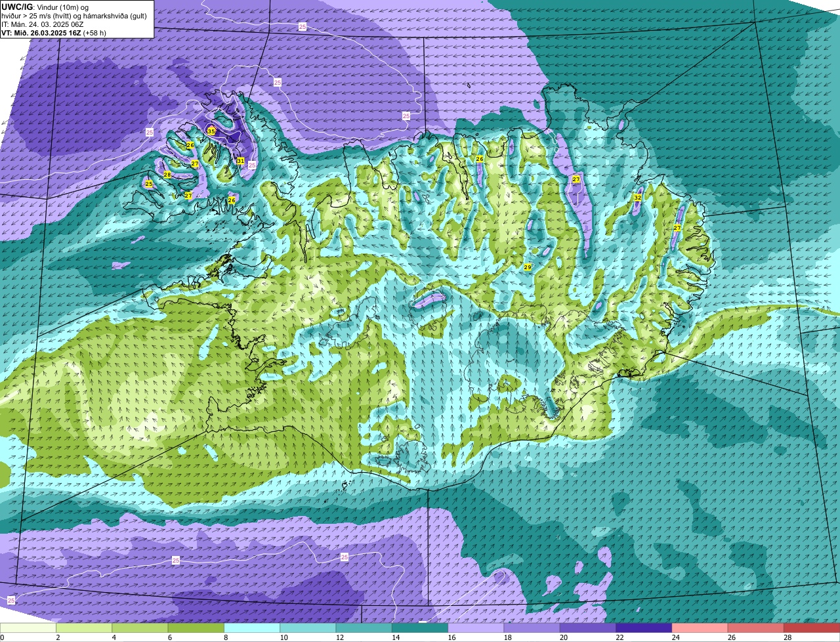Click the legend scale tick label 20
840x642 pixels.
(563, 637)
